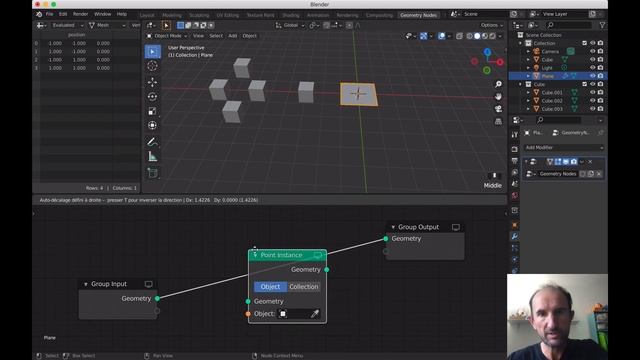Select the Cursor tool in viewport toolbar
640x360 pixels.
point(152,66)
